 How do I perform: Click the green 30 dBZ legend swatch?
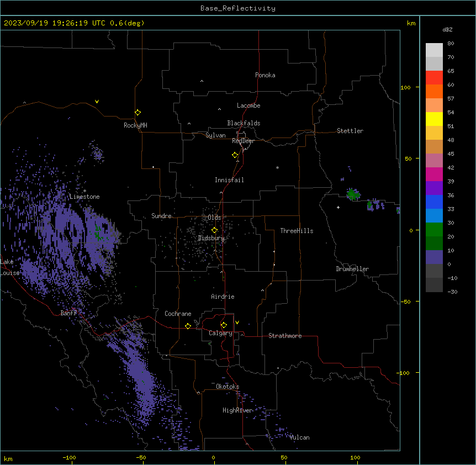(x=434, y=230)
